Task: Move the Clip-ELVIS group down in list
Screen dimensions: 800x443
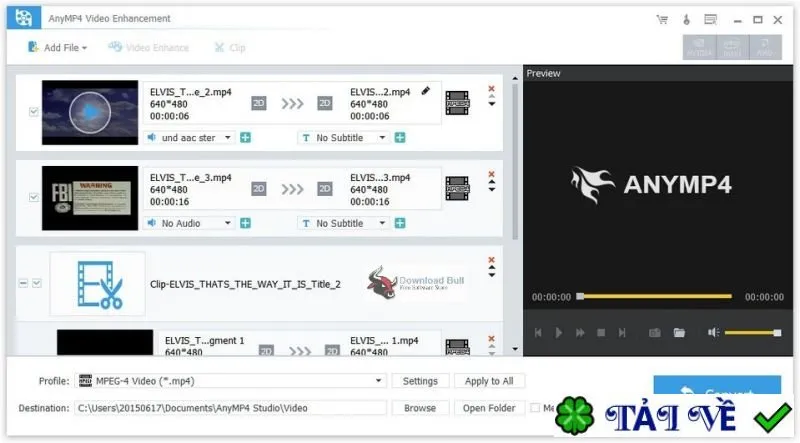Action: click(x=491, y=275)
